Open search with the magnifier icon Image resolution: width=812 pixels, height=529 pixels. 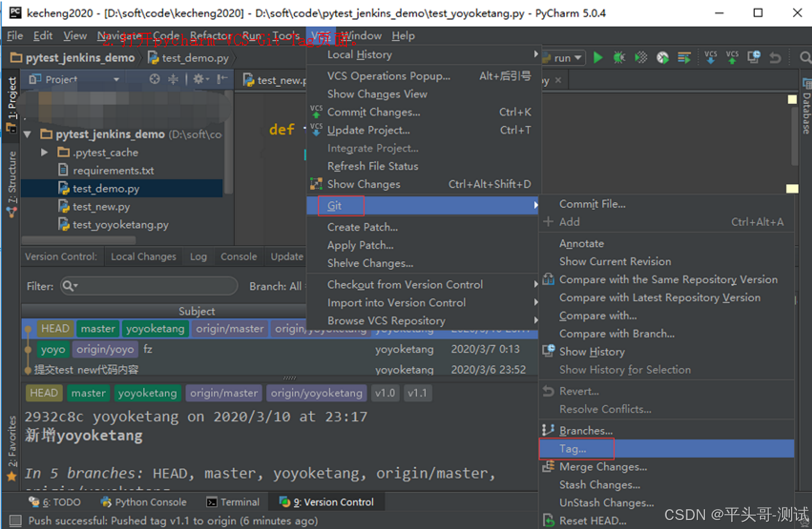pyautogui.click(x=805, y=57)
